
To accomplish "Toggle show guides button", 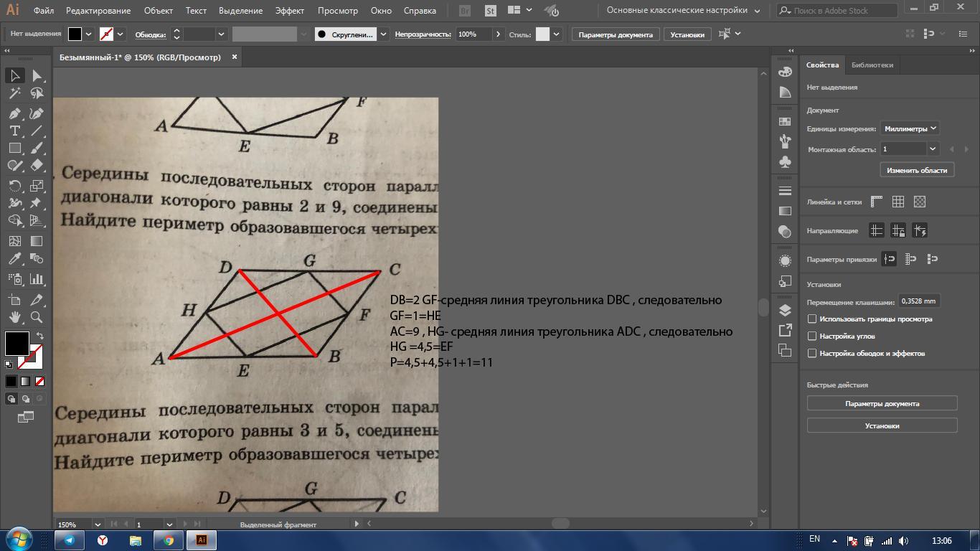I will (877, 230).
